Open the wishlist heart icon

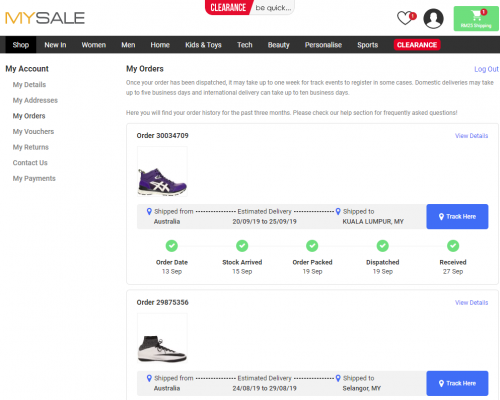tap(406, 18)
